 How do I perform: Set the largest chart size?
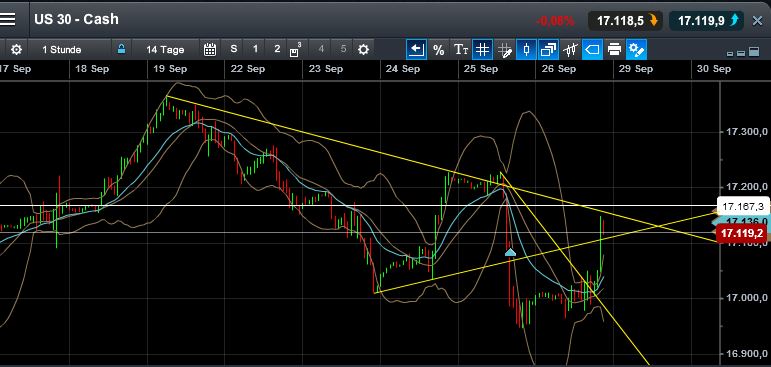(753, 52)
